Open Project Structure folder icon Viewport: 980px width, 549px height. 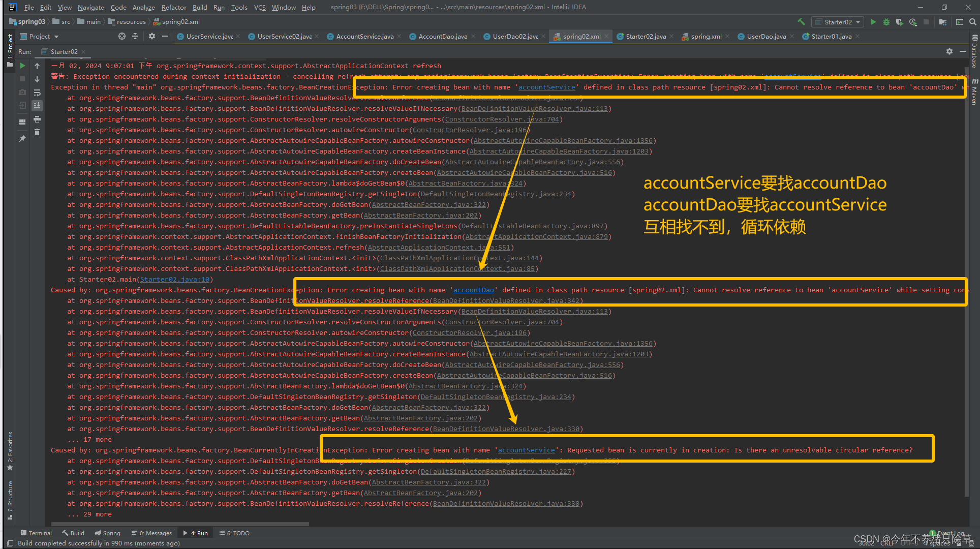(x=943, y=22)
